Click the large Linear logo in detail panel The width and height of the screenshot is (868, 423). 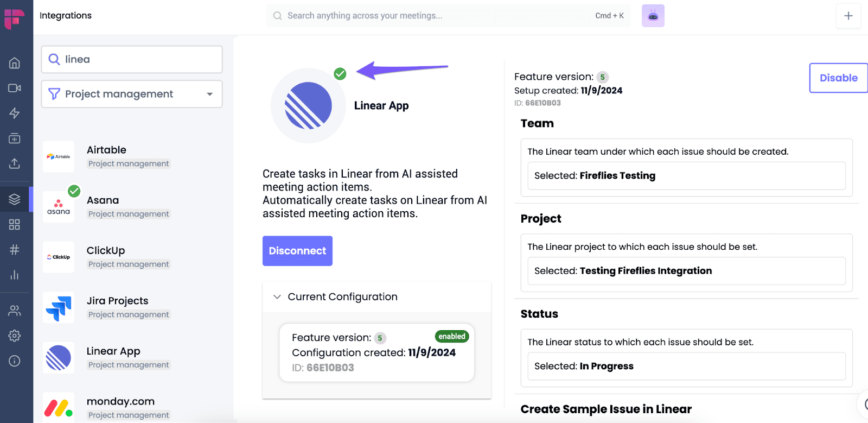(308, 105)
